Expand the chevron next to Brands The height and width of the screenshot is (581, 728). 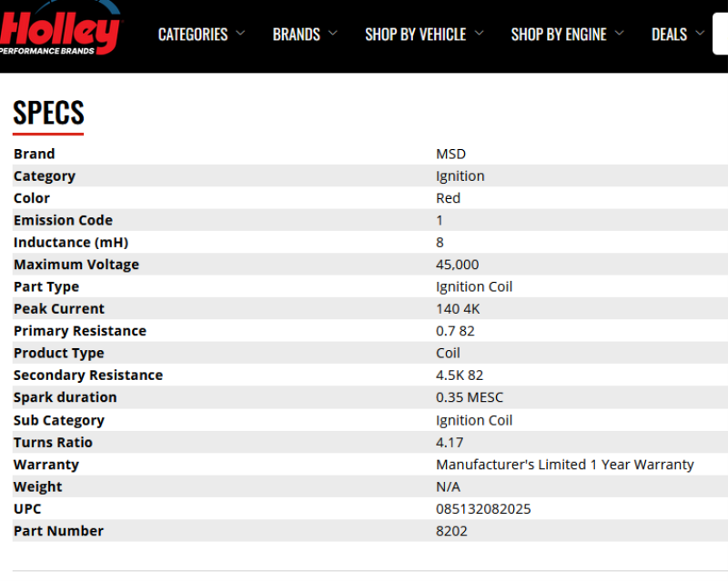333,33
